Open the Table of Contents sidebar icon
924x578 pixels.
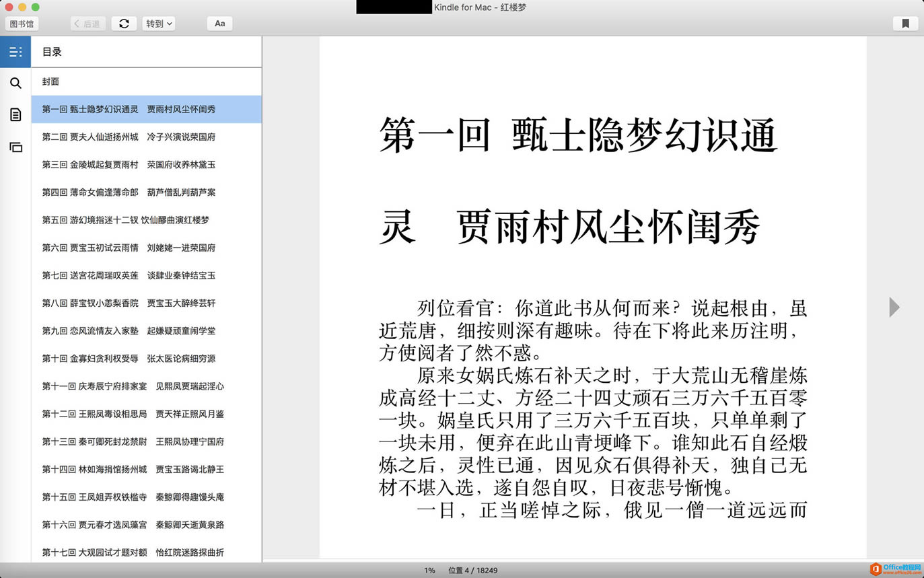15,51
